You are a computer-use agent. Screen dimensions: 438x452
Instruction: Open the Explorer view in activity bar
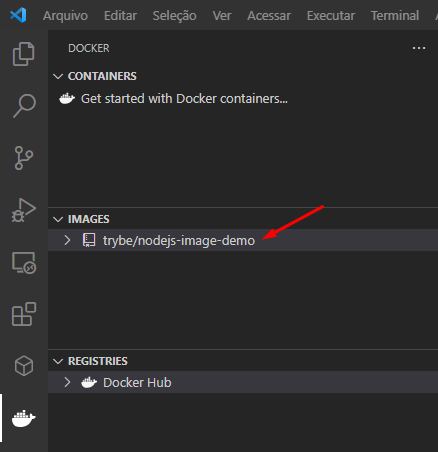(x=23, y=54)
